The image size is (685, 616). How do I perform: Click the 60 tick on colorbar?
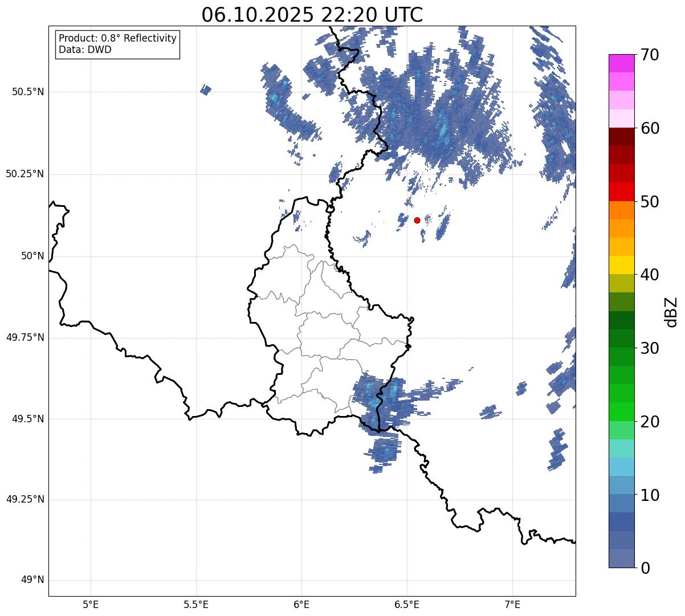coord(650,128)
